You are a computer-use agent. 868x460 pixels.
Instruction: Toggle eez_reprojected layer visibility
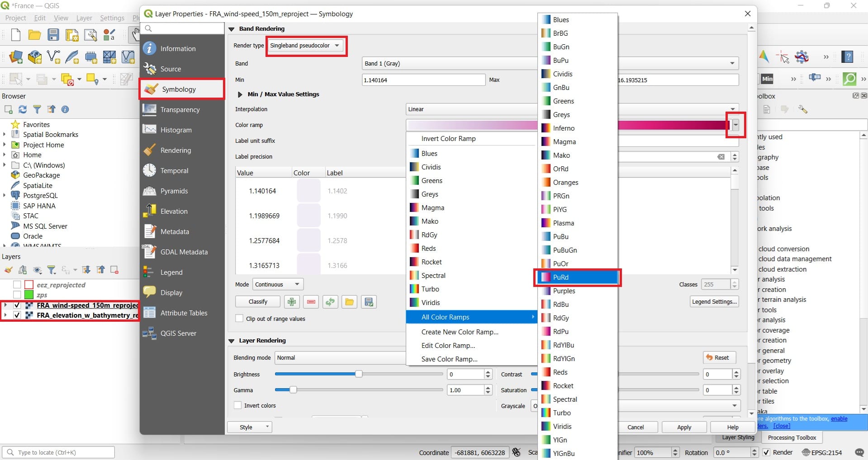(x=17, y=285)
